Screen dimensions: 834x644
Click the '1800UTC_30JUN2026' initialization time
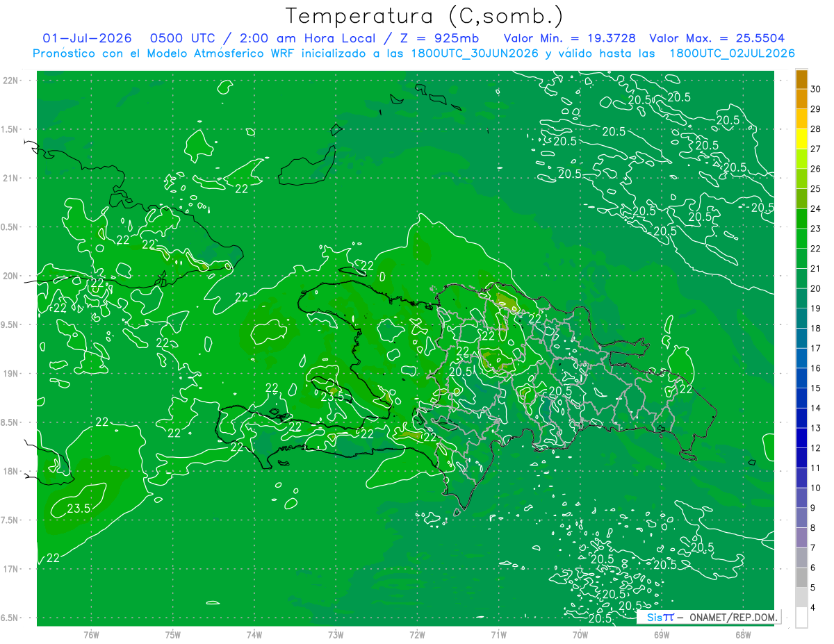pos(475,53)
